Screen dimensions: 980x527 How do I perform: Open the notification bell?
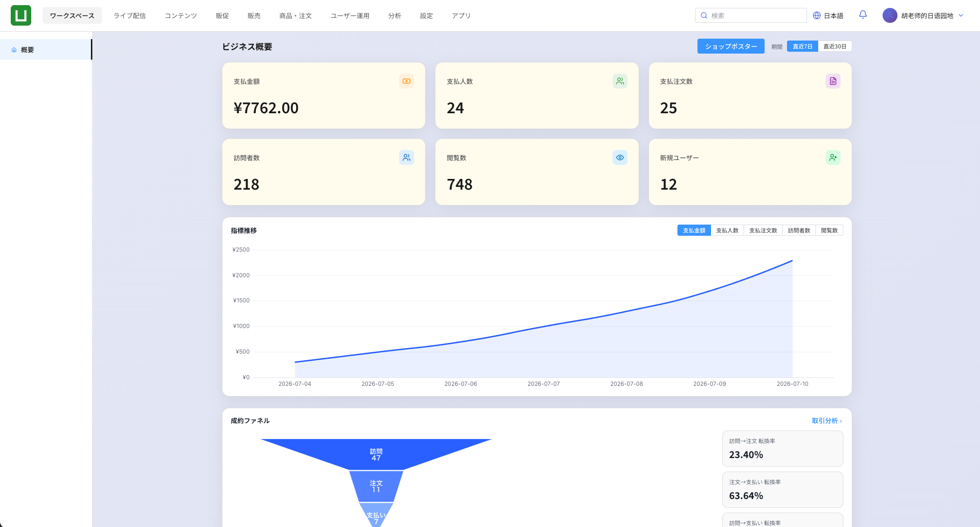[x=863, y=15]
